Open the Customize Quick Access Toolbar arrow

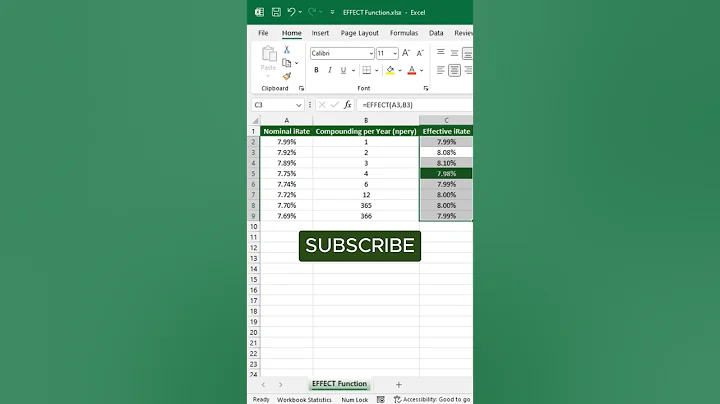[x=332, y=12]
